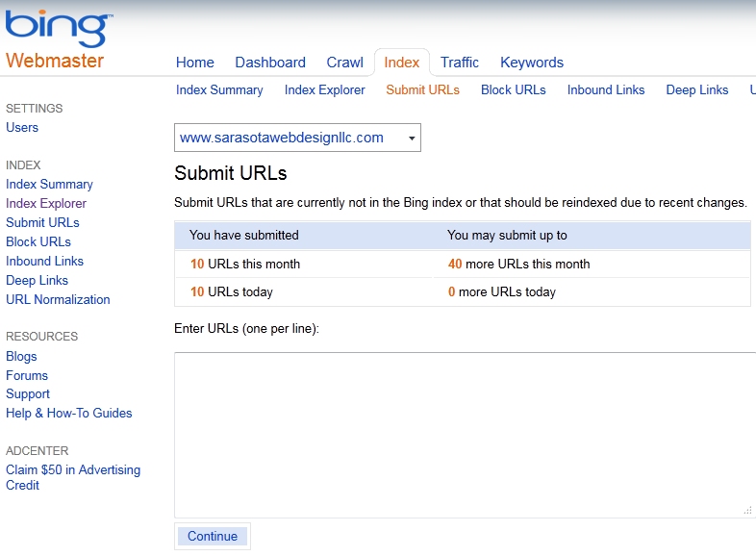This screenshot has height=556, width=756.
Task: Switch to the Dashboard tab
Action: click(x=270, y=63)
